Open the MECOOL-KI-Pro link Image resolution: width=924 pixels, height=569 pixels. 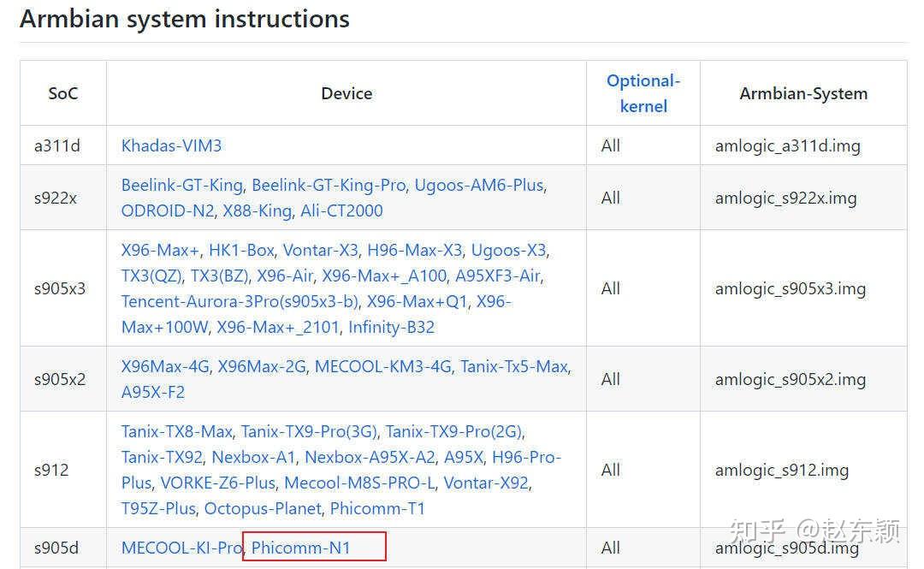click(181, 548)
